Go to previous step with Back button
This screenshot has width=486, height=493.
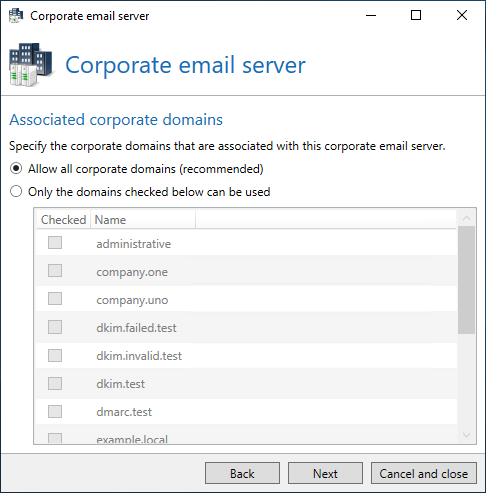(x=242, y=473)
